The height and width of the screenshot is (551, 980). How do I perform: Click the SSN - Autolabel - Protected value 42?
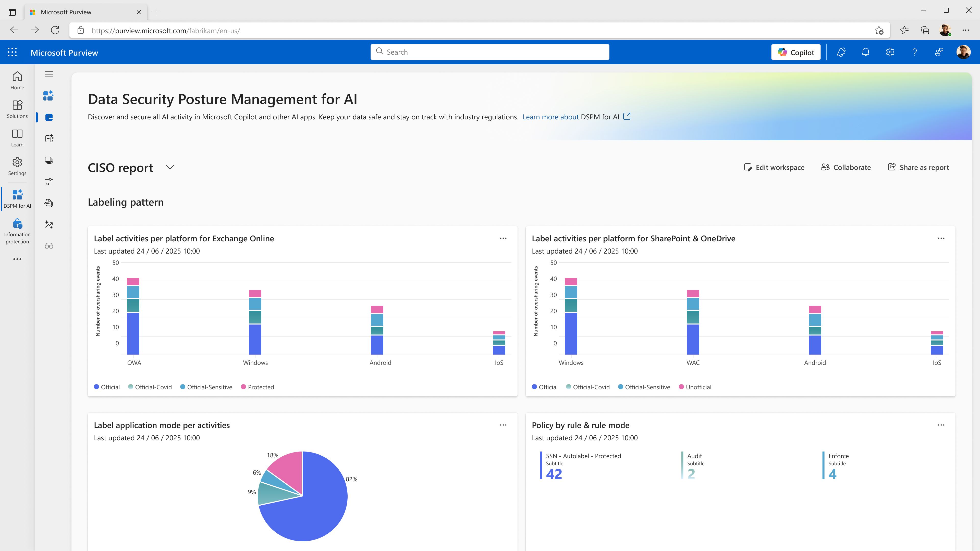coord(554,474)
